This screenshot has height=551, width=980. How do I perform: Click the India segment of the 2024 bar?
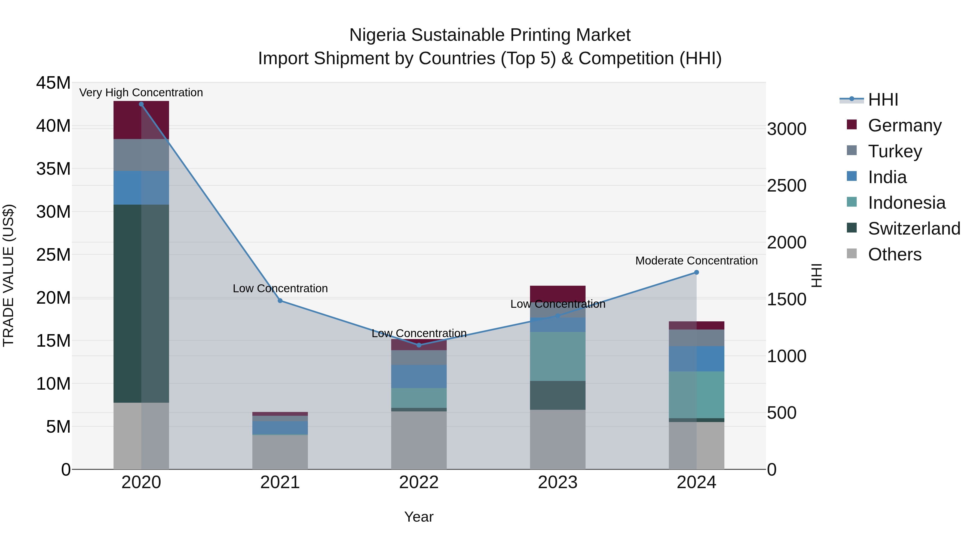[x=697, y=359]
